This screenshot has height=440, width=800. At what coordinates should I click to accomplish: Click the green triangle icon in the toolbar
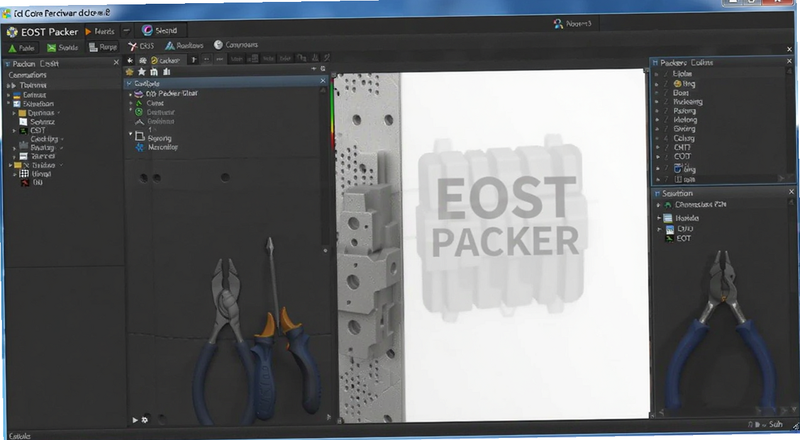(12, 48)
